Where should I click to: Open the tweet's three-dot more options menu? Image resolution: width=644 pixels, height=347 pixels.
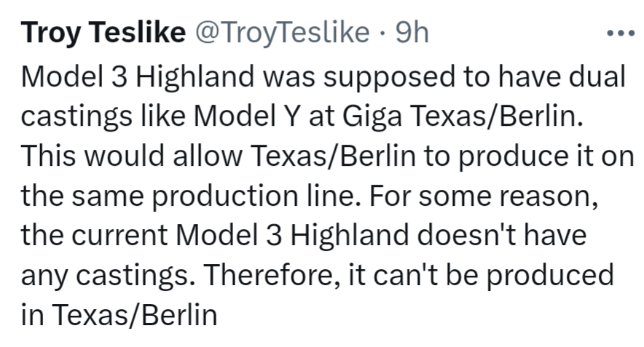[621, 33]
